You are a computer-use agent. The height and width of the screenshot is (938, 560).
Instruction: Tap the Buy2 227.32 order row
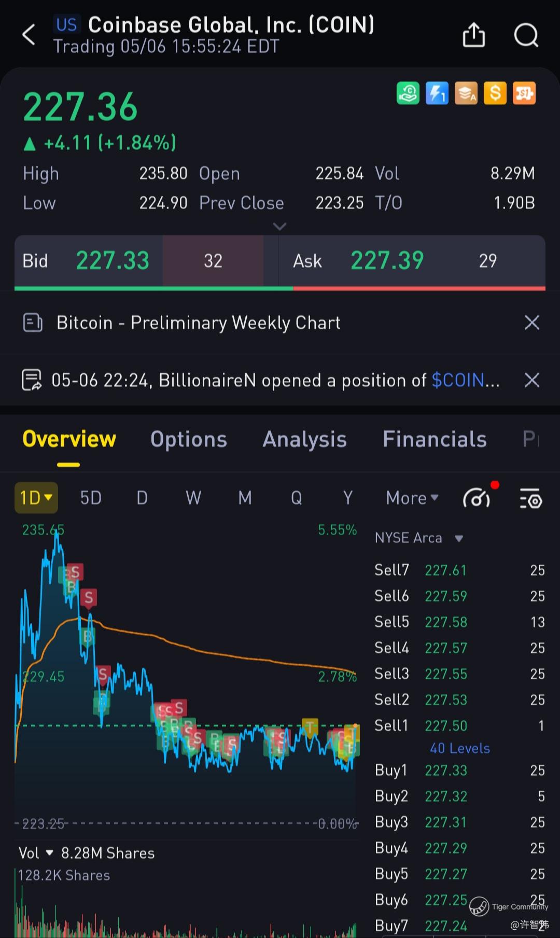tap(459, 796)
